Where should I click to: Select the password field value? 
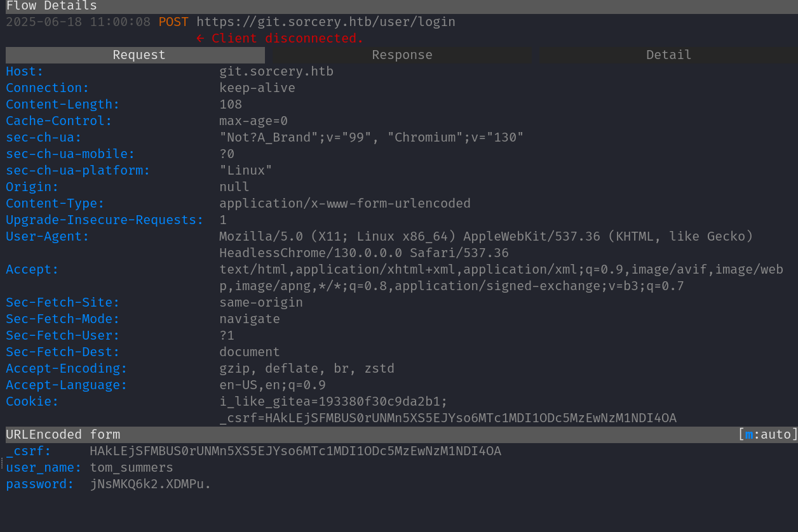click(x=150, y=484)
